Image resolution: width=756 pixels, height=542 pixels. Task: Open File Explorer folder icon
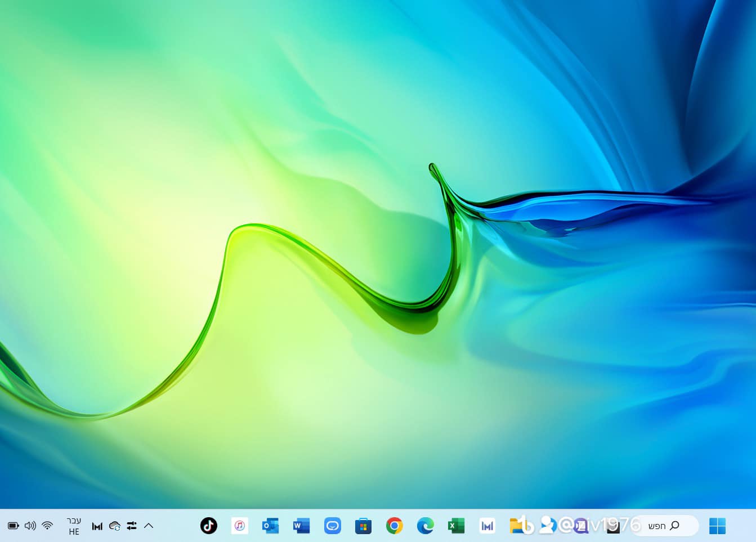(x=516, y=526)
